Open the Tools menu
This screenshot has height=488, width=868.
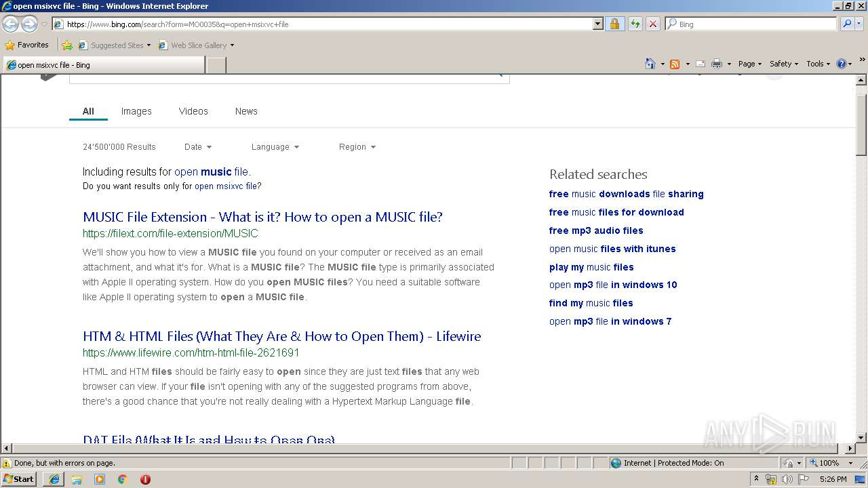pyautogui.click(x=818, y=64)
